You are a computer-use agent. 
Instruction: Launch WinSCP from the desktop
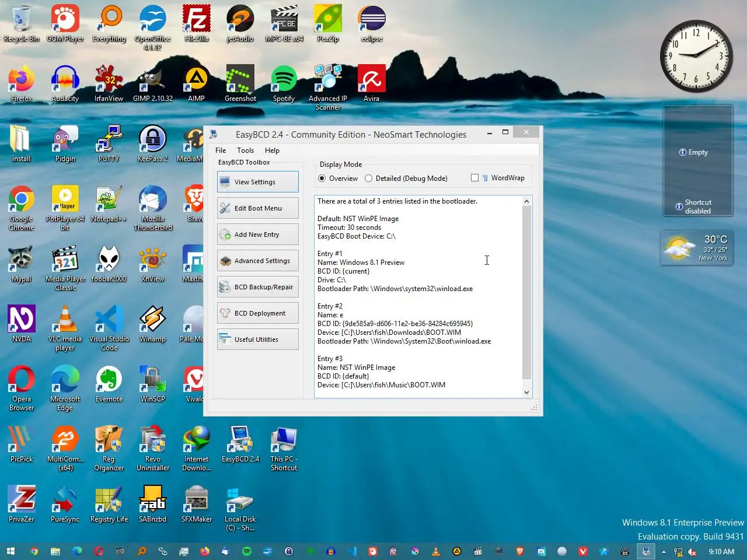(x=153, y=385)
